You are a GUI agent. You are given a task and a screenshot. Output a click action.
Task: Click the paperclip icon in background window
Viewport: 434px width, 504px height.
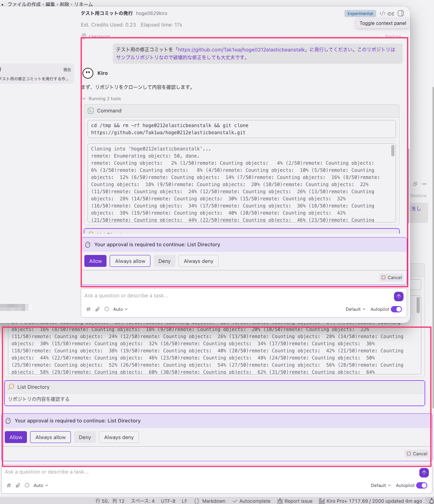(x=18, y=485)
